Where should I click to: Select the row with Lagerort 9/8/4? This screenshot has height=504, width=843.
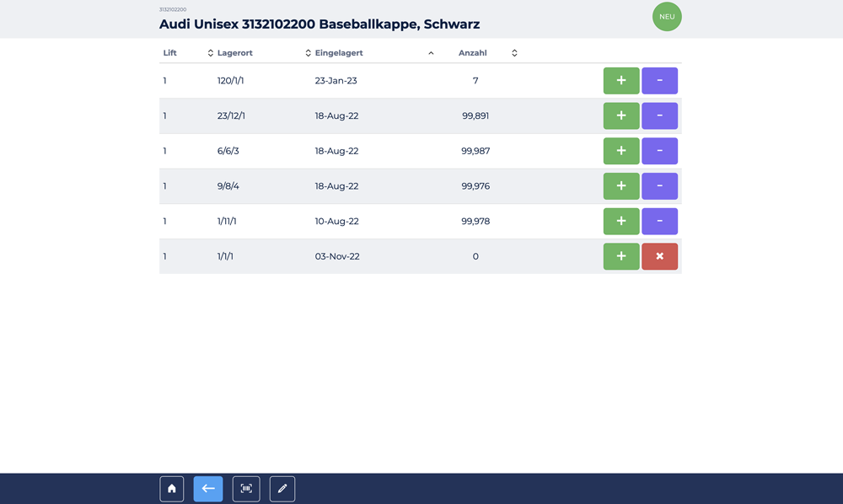coord(228,186)
